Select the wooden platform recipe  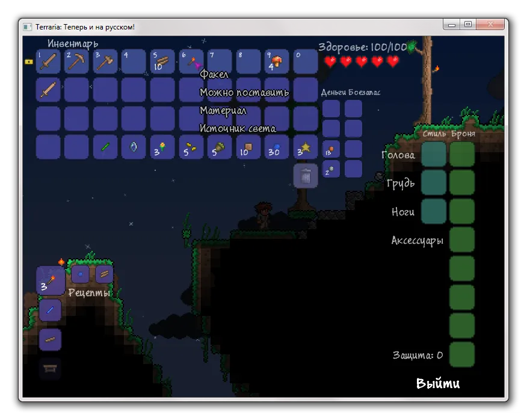(50, 339)
